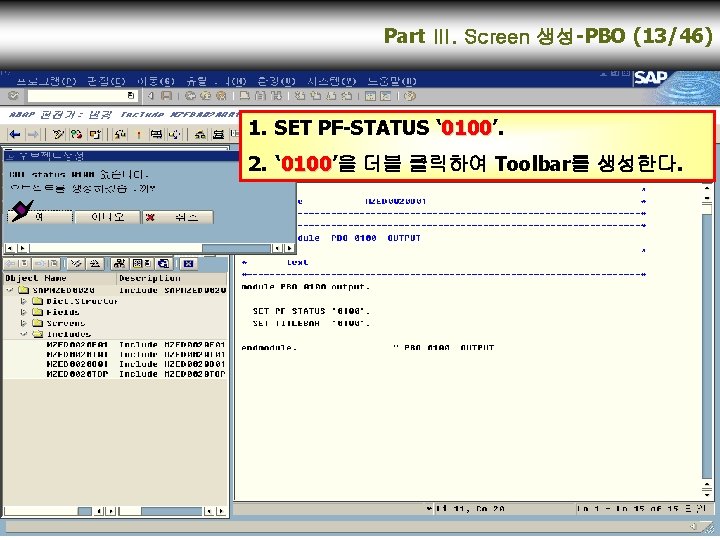Click the Activate icon in editor toolbar
Image resolution: width=720 pixels, height=540 pixels.
(138, 135)
